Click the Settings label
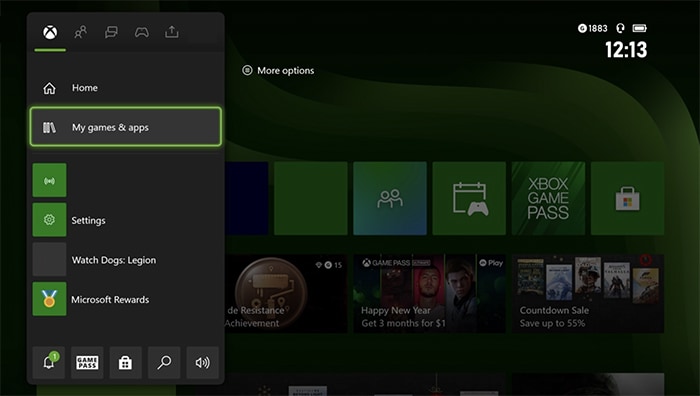 tap(88, 221)
